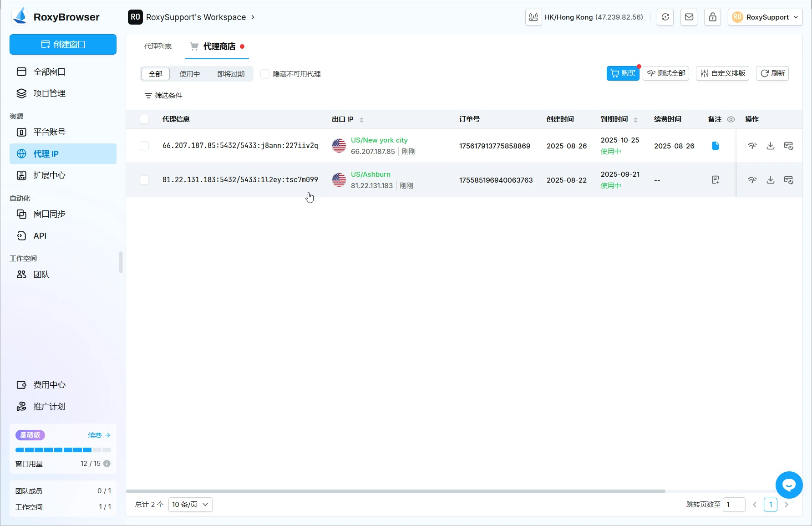Click the blue purchase button
812x526 pixels.
pyautogui.click(x=622, y=73)
